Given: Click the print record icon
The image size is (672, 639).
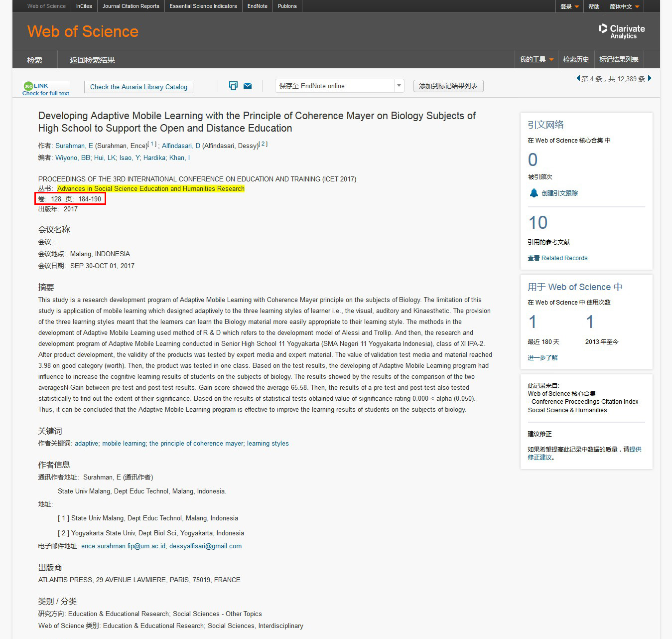Looking at the screenshot, I should click(233, 86).
